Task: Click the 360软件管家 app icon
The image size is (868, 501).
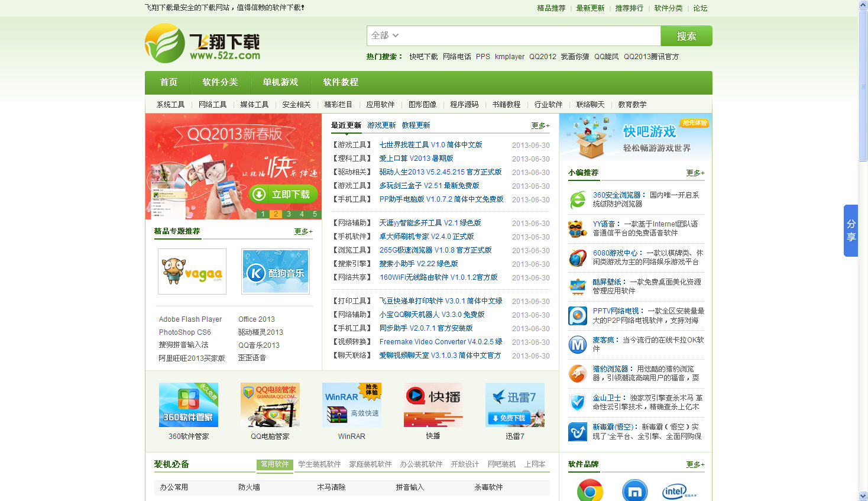Action: [189, 405]
